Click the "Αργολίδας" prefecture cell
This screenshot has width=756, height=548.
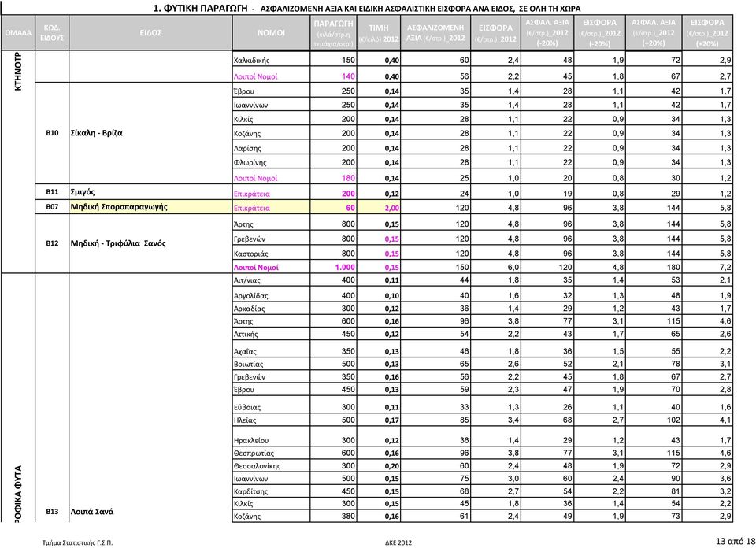point(271,296)
